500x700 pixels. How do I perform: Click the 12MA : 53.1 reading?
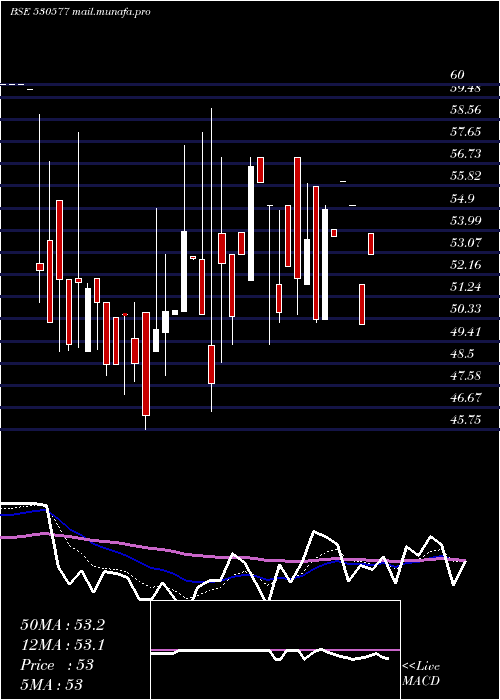point(63,645)
